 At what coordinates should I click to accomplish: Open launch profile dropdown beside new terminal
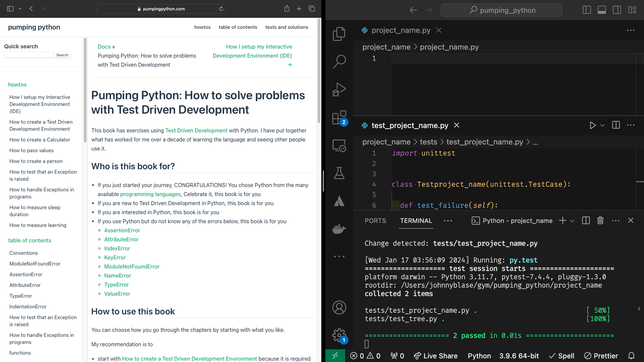(x=572, y=221)
